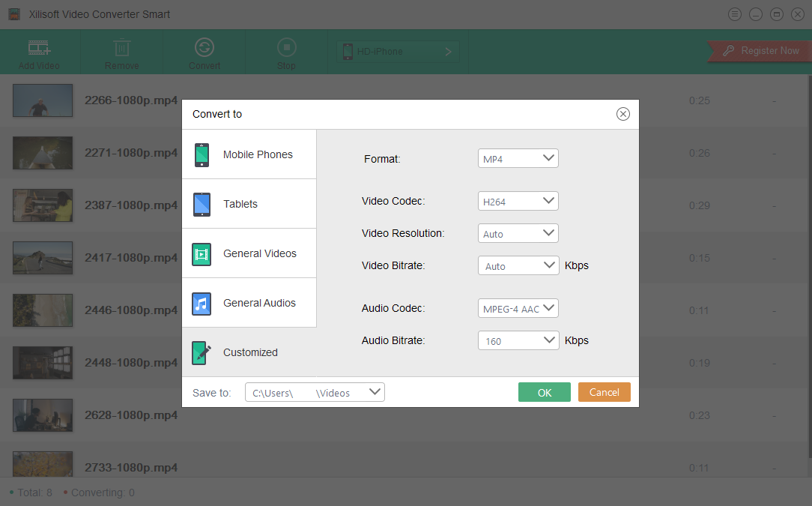Select the Customized pencil icon
This screenshot has height=506, width=812.
(202, 352)
